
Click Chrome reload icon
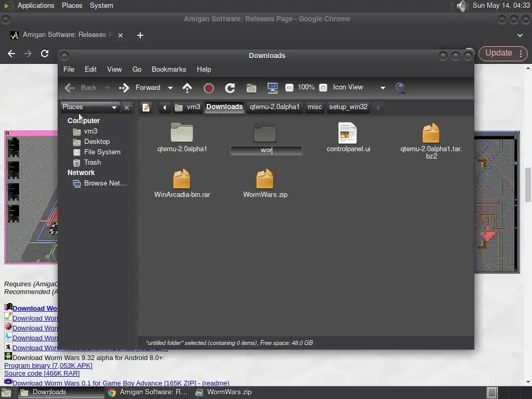(45, 54)
